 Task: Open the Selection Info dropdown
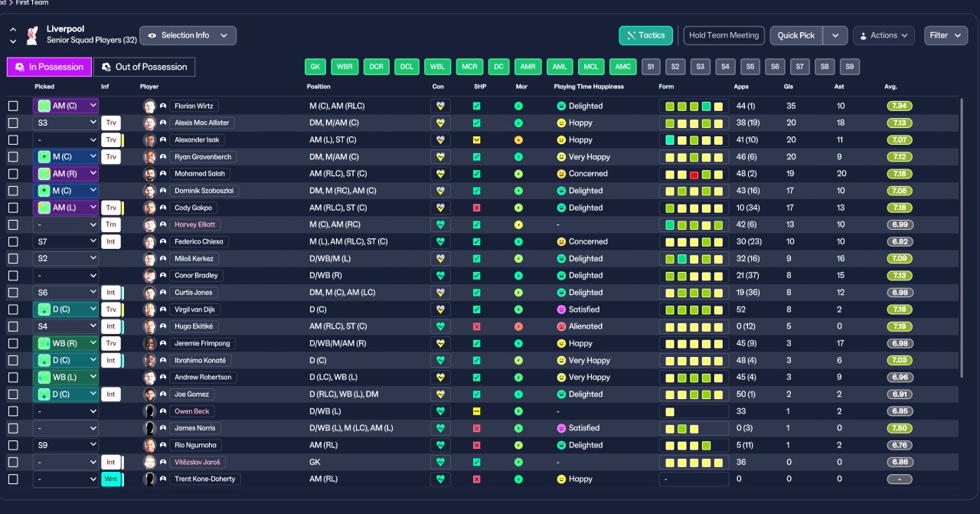(188, 35)
